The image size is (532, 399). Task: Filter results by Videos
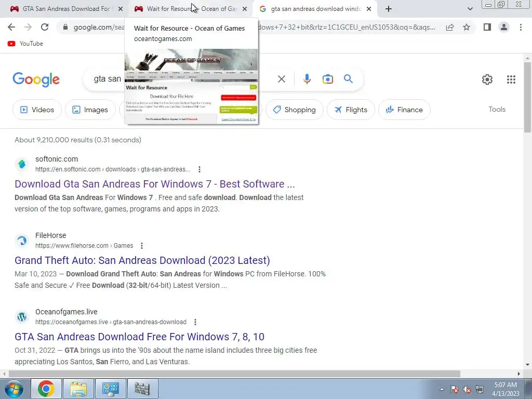(37, 110)
